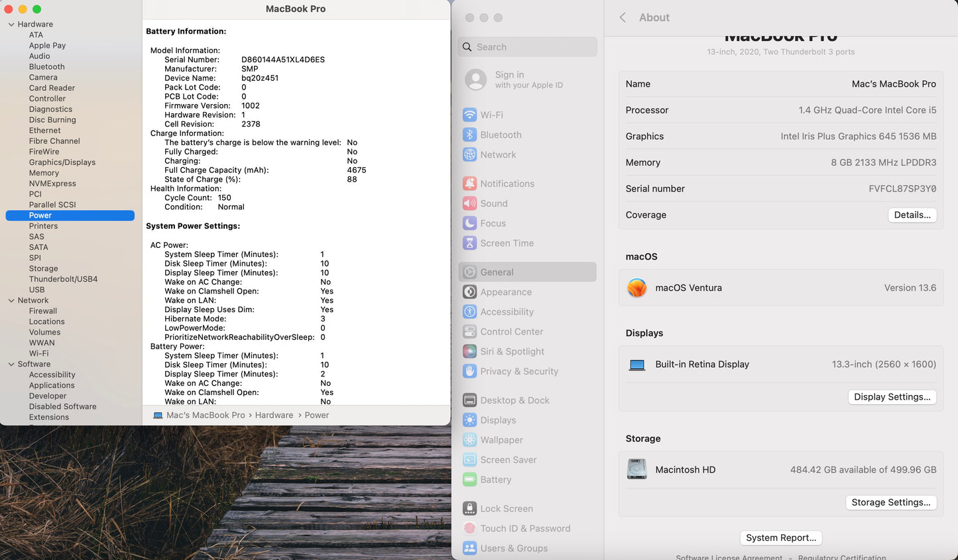Click the Apple ID avatar icon

point(475,80)
